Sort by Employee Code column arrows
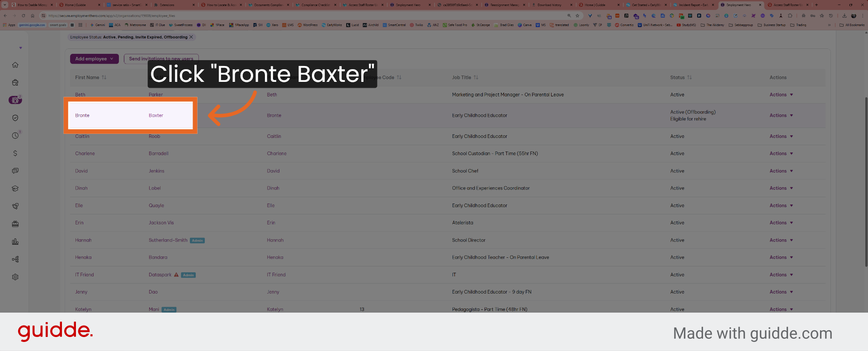 click(x=399, y=77)
